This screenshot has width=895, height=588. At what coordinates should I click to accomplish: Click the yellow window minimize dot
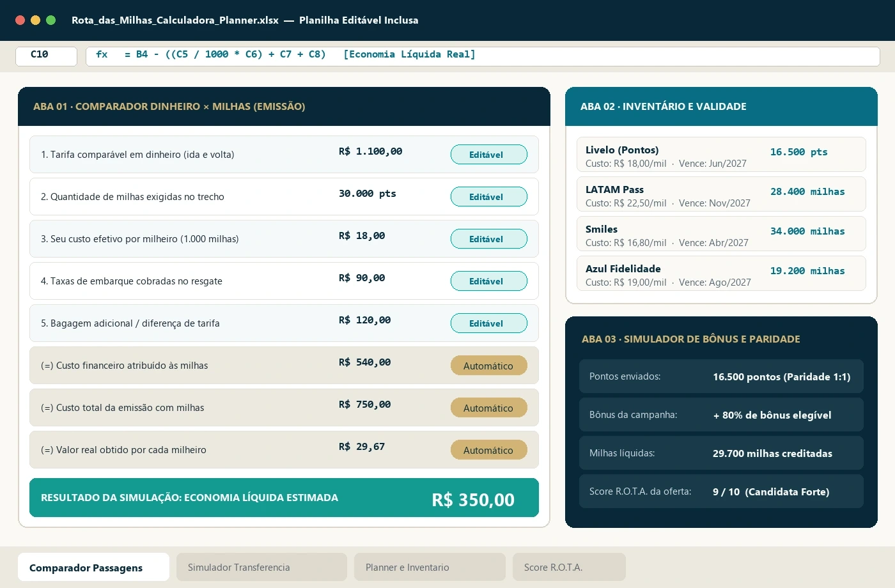tap(35, 20)
